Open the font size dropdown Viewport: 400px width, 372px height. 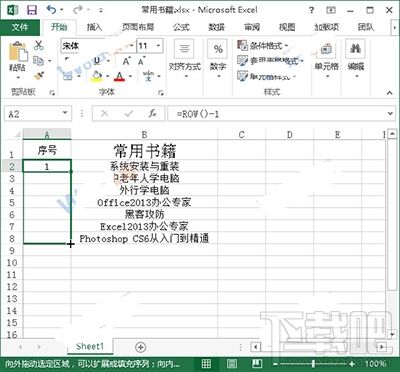tap(159, 46)
